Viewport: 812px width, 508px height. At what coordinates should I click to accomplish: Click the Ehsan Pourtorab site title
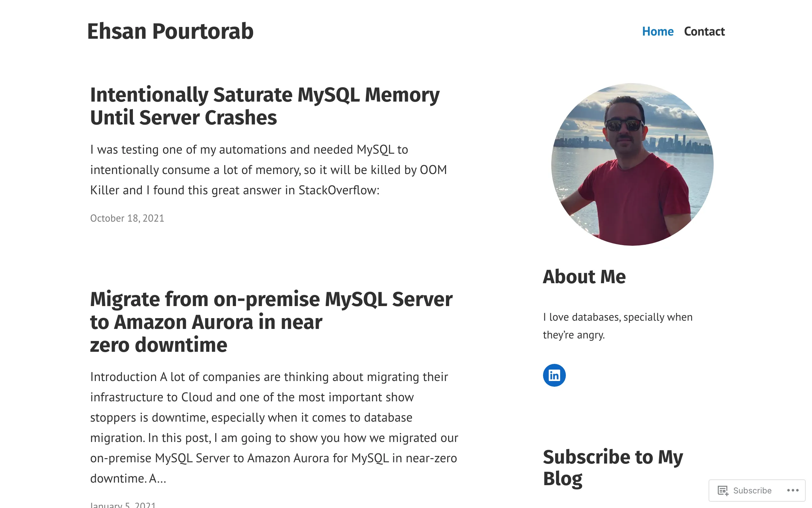(x=170, y=31)
